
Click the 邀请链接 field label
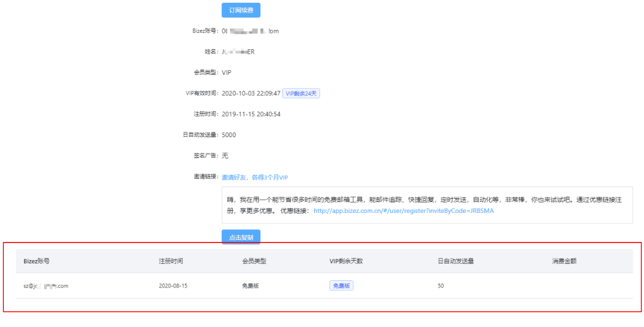207,177
